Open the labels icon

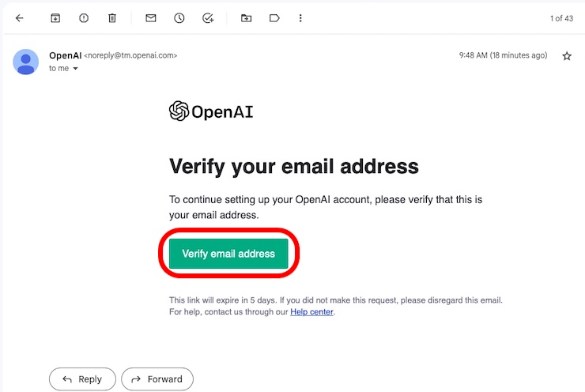(x=274, y=18)
